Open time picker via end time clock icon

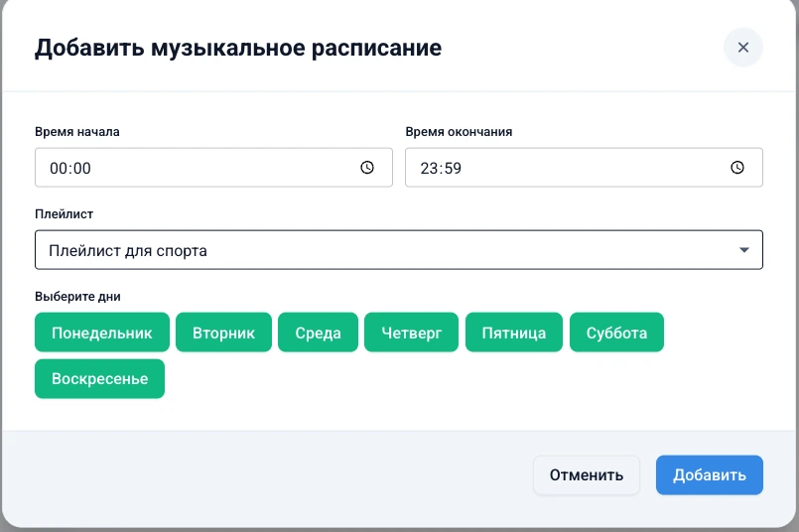[737, 168]
